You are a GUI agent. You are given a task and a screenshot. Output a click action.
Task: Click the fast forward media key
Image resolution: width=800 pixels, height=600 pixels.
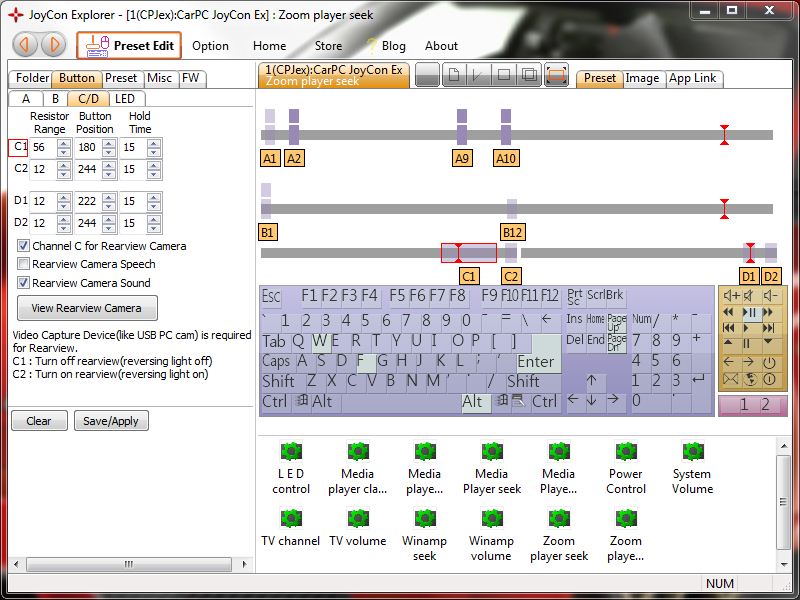(768, 312)
